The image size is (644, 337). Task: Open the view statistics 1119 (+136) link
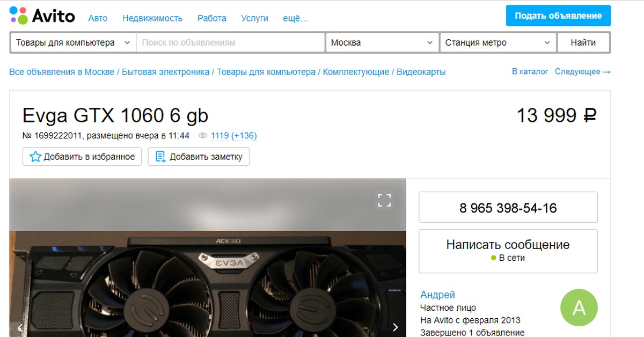point(233,136)
